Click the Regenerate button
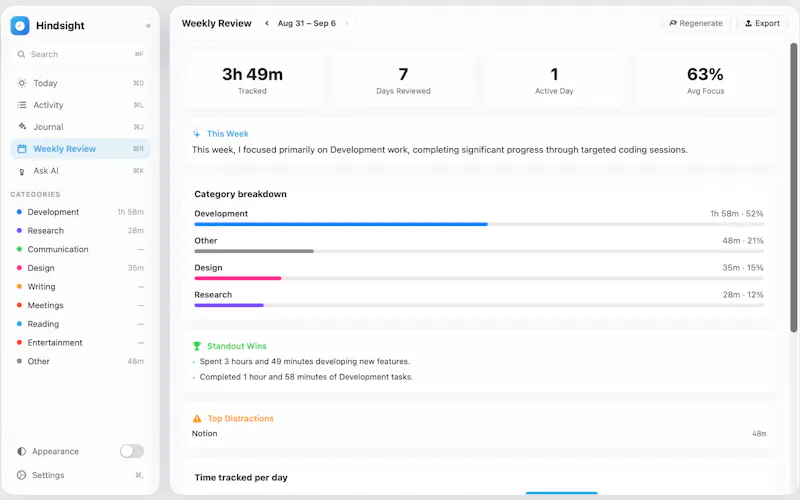 [696, 23]
